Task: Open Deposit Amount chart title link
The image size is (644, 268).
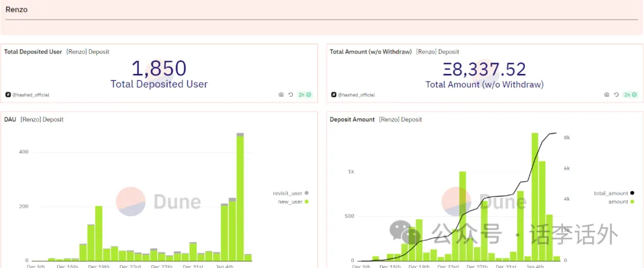Action: click(x=352, y=120)
